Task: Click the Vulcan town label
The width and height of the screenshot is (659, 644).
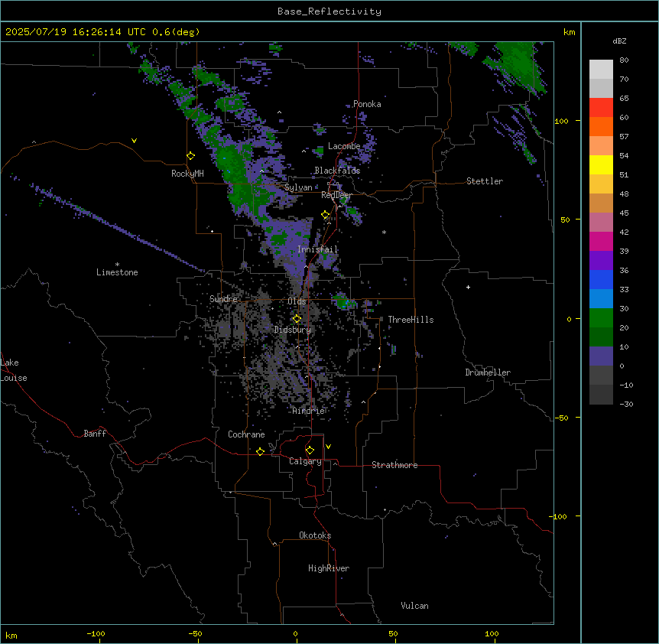Action: point(415,606)
